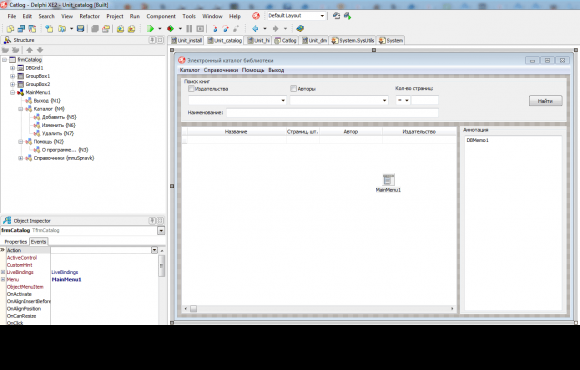580x370 pixels.
Task: Toggle the Авторы checkbox
Action: (x=293, y=89)
